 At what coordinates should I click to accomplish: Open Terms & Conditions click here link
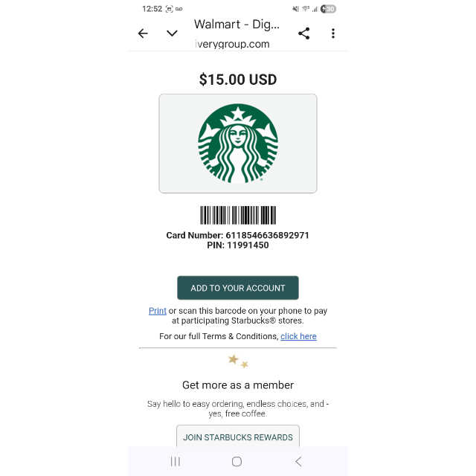point(298,336)
